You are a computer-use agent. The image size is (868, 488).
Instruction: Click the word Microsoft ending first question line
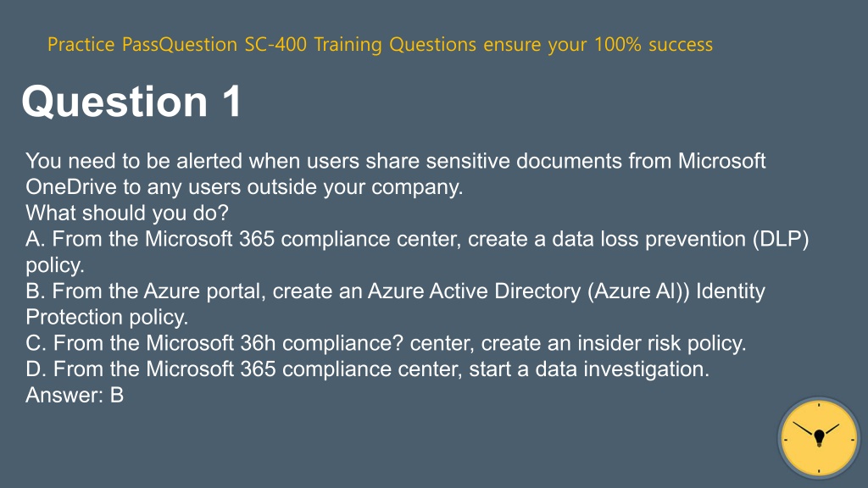coord(722,161)
